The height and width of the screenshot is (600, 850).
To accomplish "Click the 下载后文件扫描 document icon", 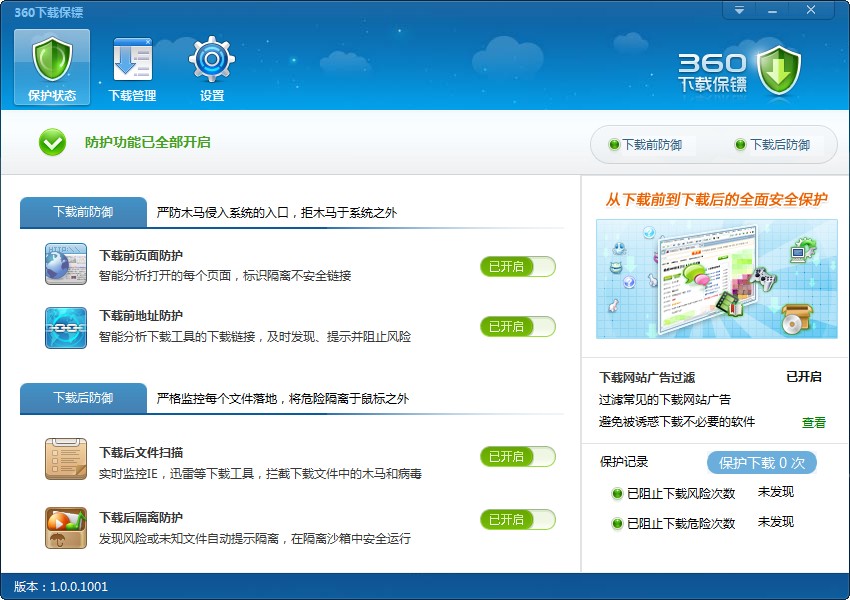I will click(x=65, y=457).
